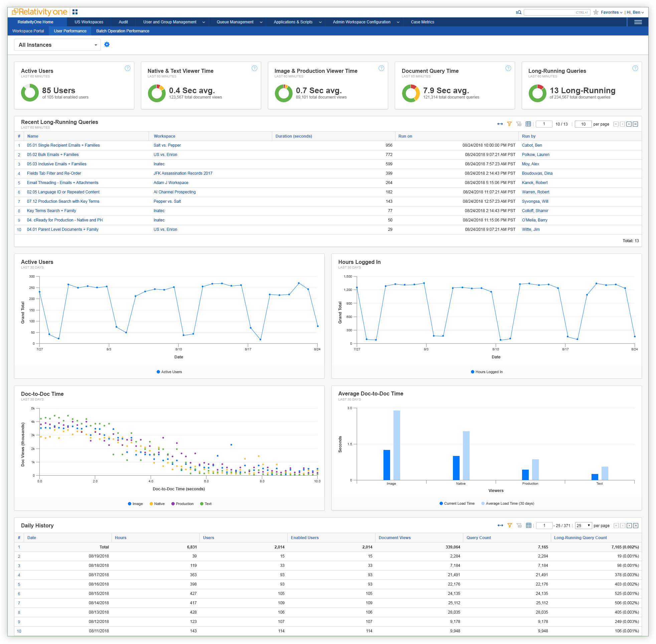
Task: Jump to last page of Daily History
Action: click(636, 525)
